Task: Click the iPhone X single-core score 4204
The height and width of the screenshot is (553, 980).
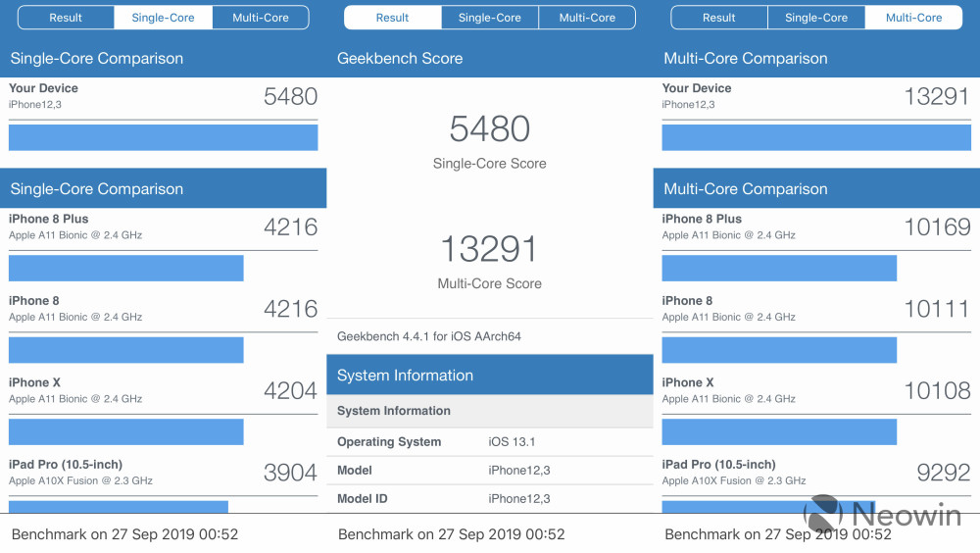Action: click(x=291, y=391)
